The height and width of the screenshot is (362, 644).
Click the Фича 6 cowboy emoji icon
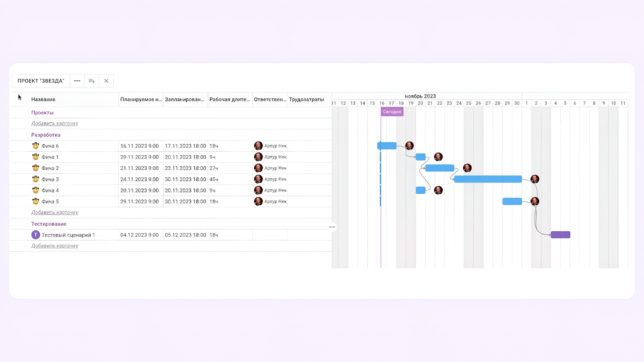coord(36,146)
